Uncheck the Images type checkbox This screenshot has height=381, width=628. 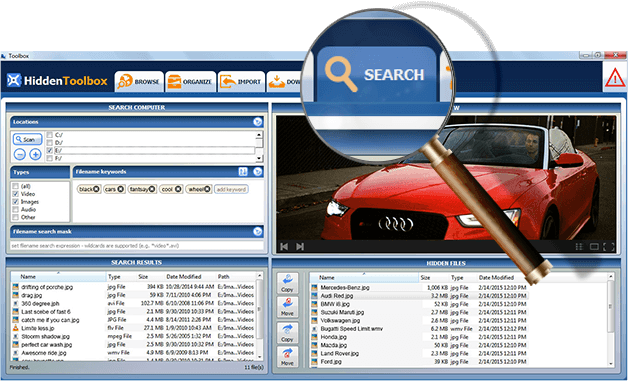click(x=16, y=202)
